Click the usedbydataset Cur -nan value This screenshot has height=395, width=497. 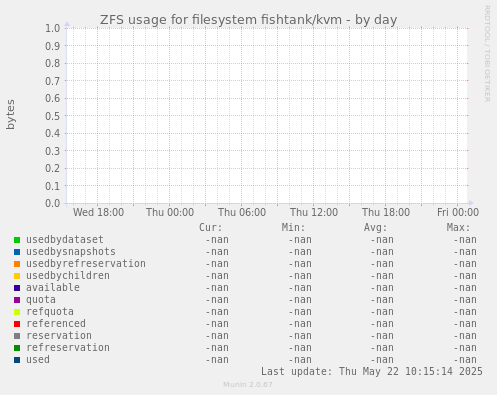point(217,240)
